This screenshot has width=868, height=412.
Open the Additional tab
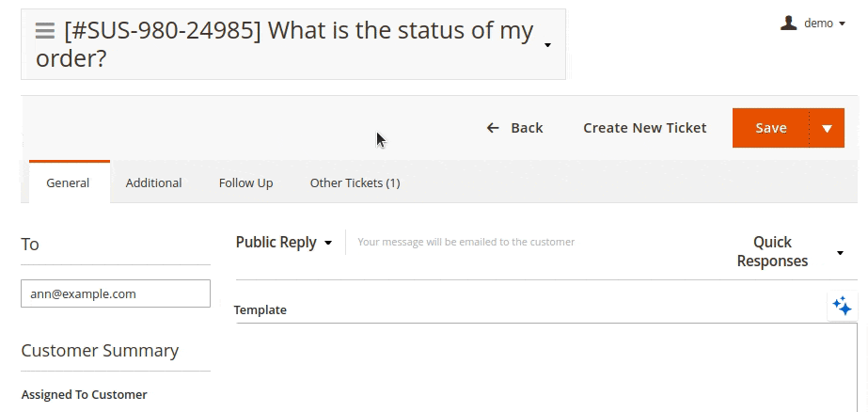point(153,182)
